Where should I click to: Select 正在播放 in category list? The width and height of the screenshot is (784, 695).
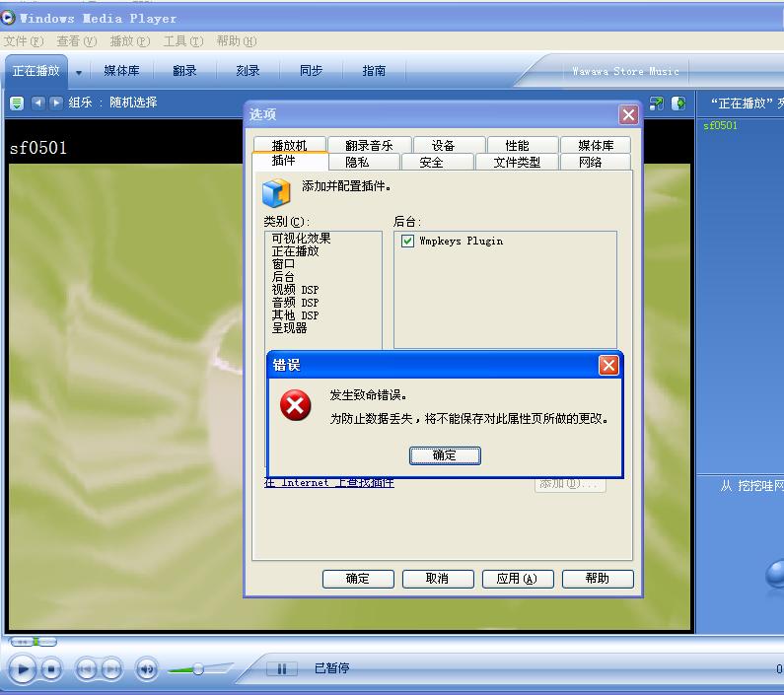295,251
